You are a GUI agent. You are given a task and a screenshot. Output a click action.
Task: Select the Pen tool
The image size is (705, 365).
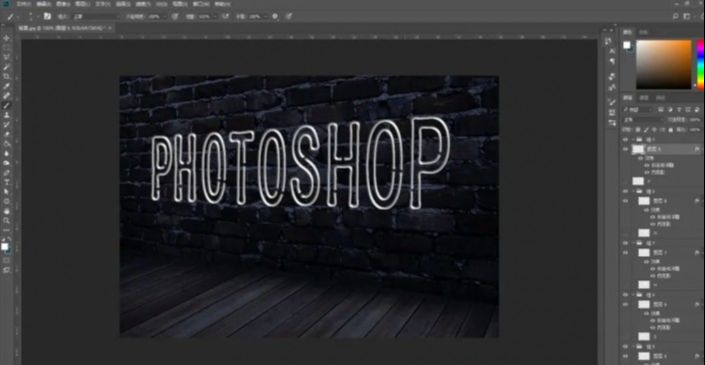click(x=6, y=172)
